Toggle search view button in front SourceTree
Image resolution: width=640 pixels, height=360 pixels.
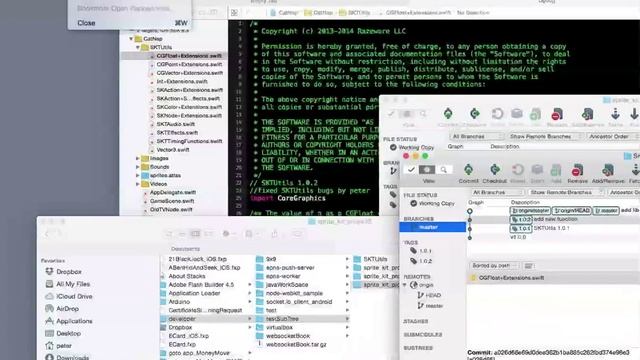point(443,169)
